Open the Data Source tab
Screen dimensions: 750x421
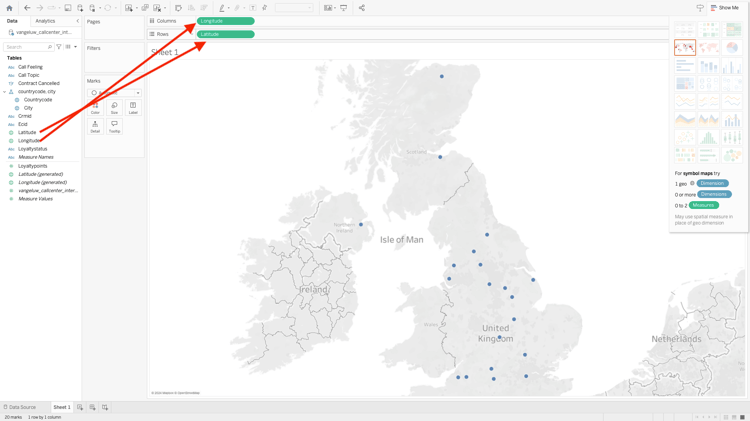pos(20,408)
